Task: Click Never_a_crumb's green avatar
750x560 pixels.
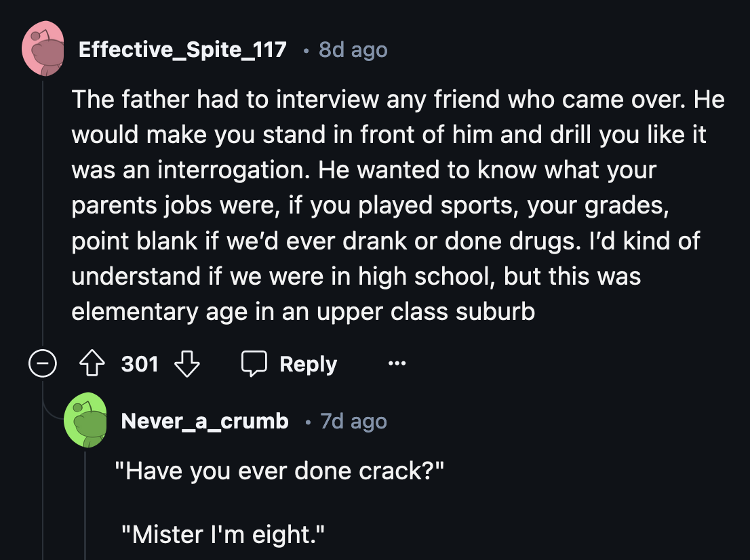Action: (85, 420)
